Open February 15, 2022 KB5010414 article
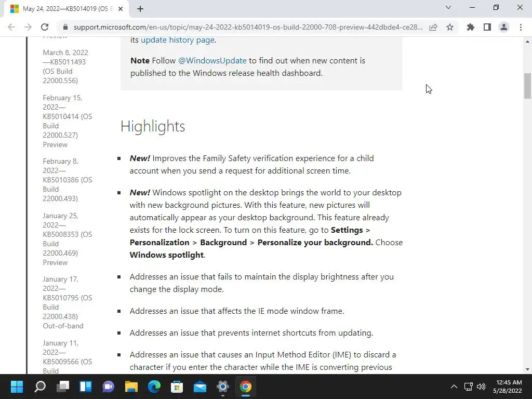The height and width of the screenshot is (399, 532). click(67, 121)
